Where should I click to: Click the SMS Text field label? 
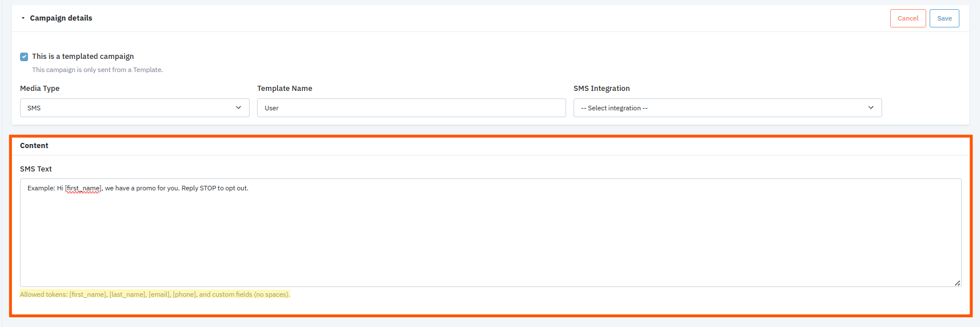36,169
